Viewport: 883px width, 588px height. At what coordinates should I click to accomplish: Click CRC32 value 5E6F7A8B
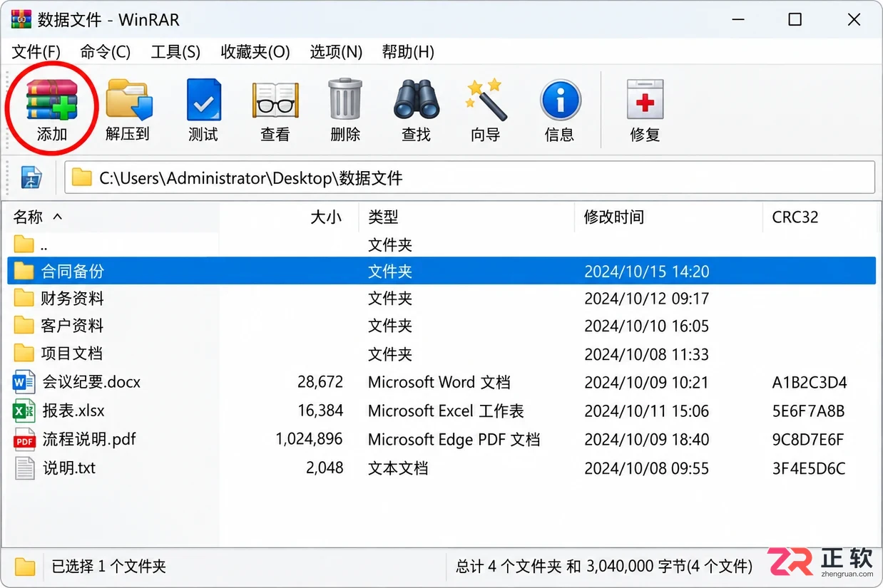tap(808, 411)
